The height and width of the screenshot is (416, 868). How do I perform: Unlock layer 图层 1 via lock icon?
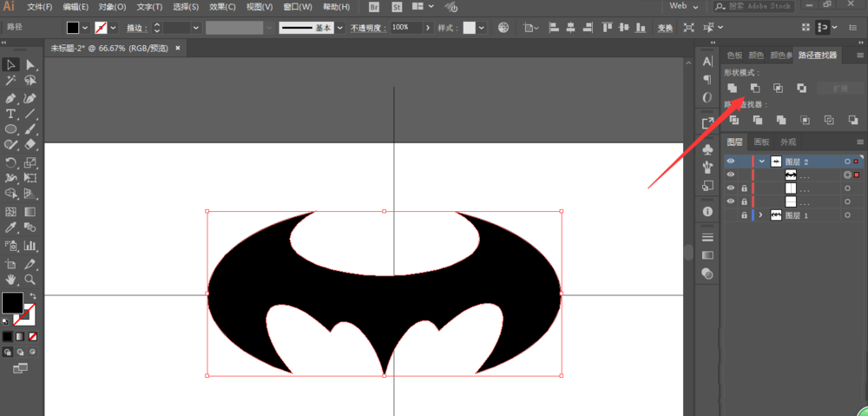tap(744, 215)
